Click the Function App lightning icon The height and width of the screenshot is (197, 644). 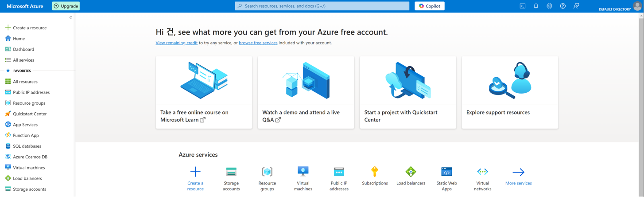click(8, 135)
